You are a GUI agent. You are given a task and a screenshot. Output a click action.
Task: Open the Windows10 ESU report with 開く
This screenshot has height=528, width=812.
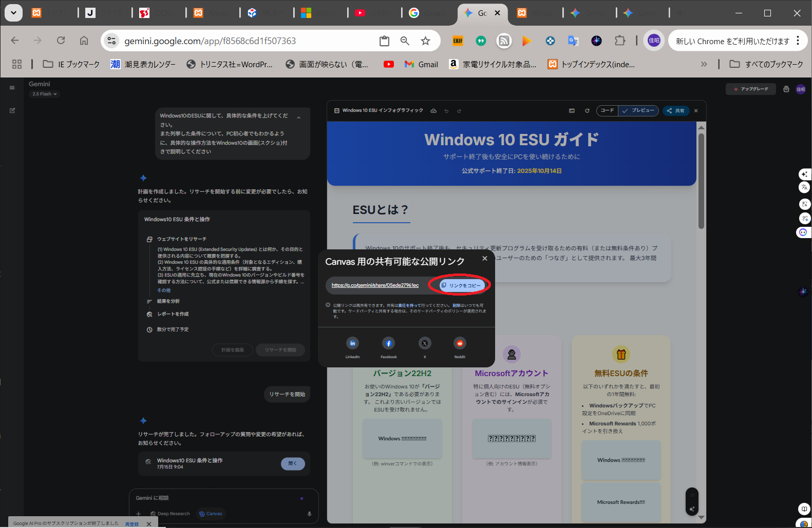tap(293, 463)
